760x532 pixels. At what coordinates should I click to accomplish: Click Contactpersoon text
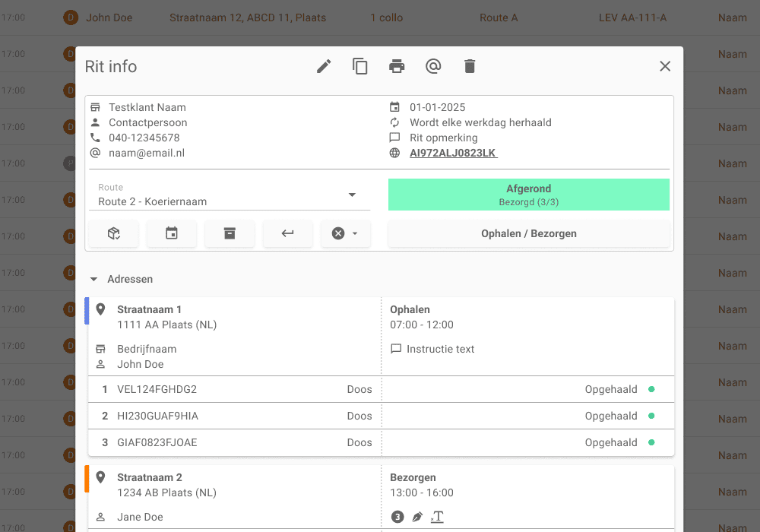tap(148, 122)
